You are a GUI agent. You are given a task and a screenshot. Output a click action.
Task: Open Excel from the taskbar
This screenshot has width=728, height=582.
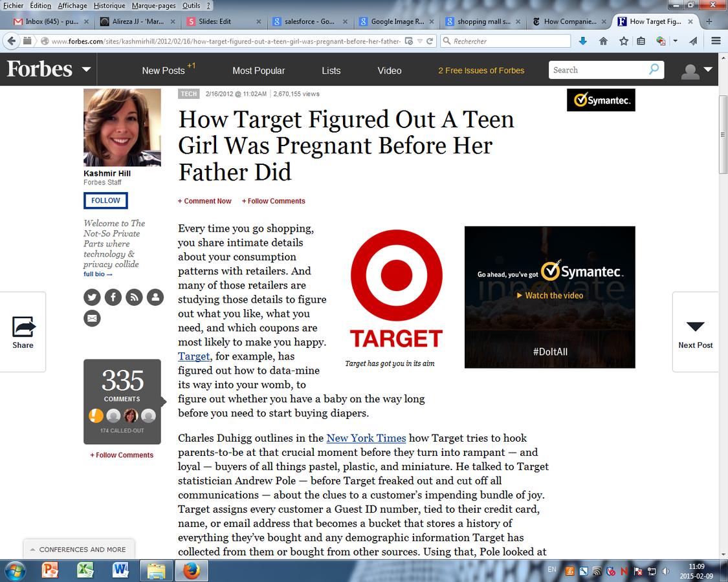tap(85, 570)
